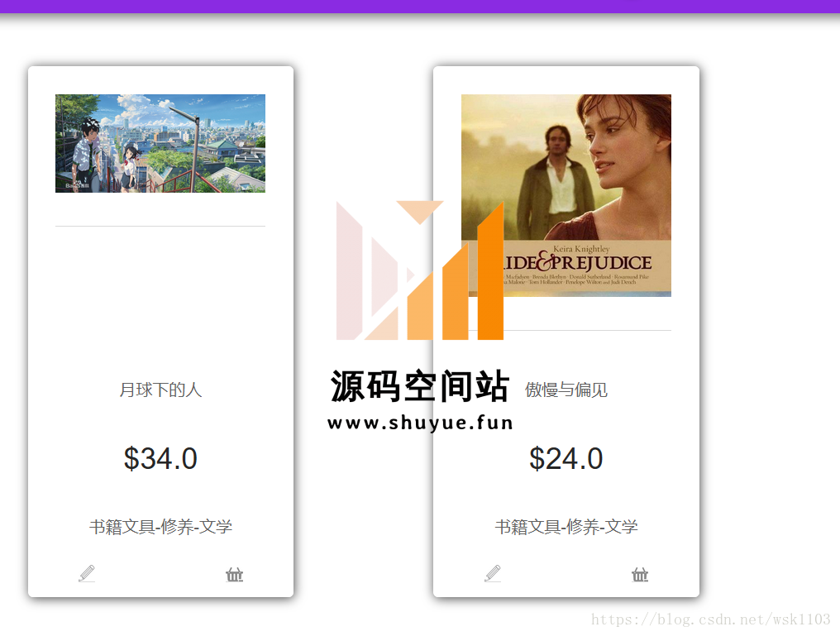Click the Keira Knightley text on poster
Image resolution: width=840 pixels, height=636 pixels.
(581, 249)
